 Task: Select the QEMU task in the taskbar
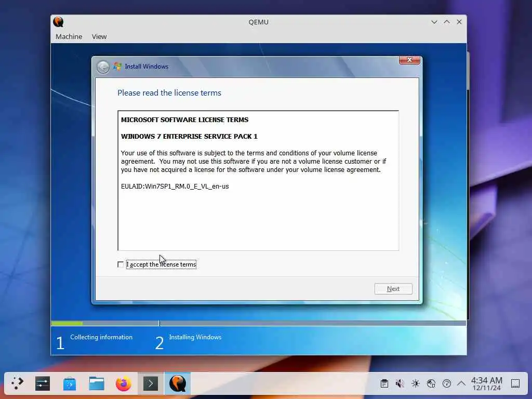pos(178,383)
